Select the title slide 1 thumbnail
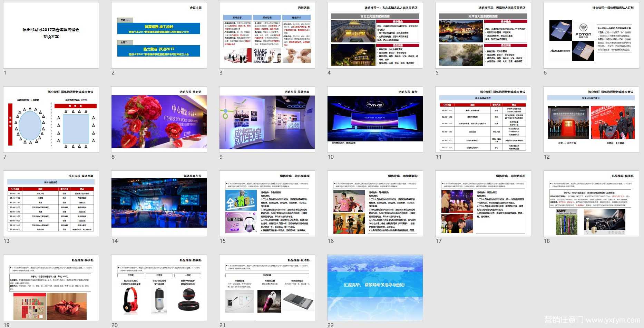Image resolution: width=644 pixels, height=328 pixels. (51, 35)
